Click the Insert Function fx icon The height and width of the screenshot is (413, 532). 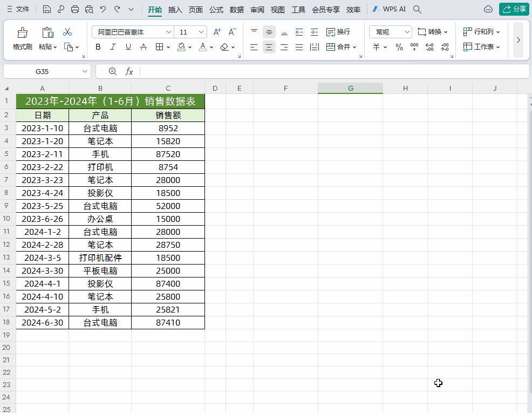click(x=129, y=71)
